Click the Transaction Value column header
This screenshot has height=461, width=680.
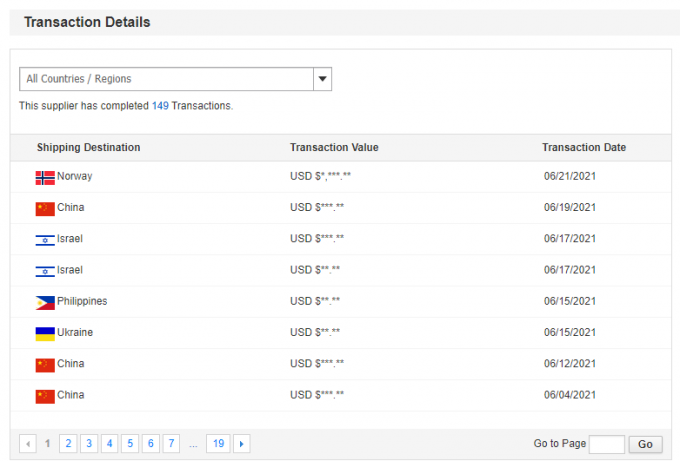click(x=334, y=148)
